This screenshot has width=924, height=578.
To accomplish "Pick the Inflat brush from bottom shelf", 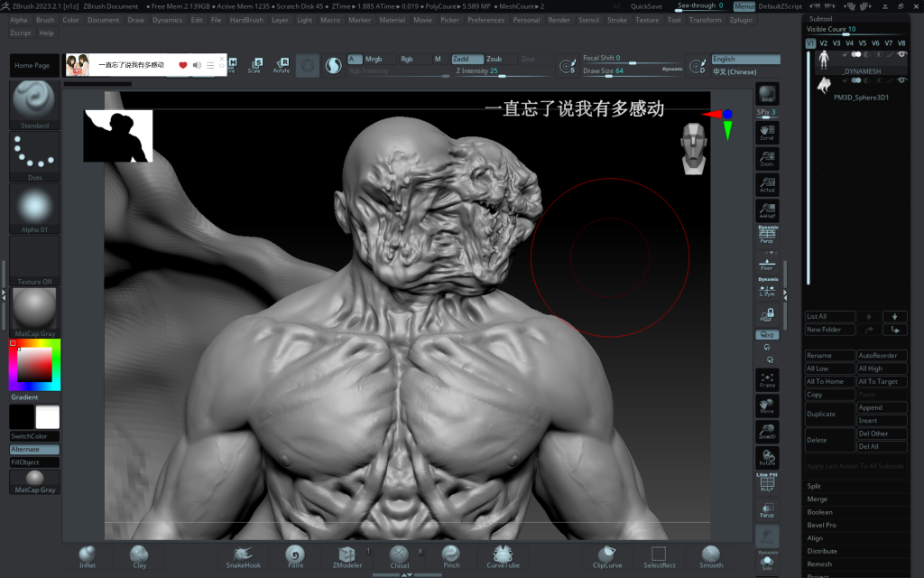I will 87,556.
